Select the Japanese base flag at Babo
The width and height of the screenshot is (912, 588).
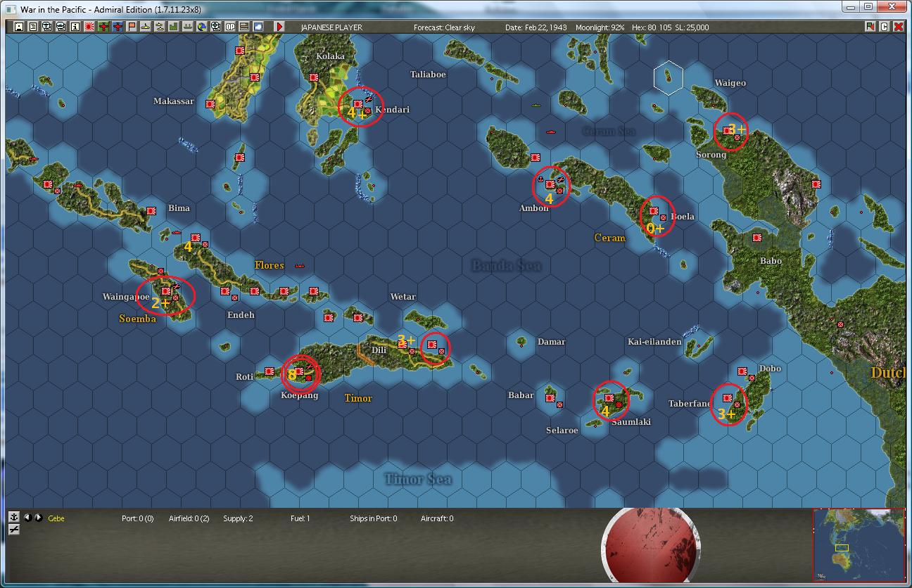coord(757,238)
